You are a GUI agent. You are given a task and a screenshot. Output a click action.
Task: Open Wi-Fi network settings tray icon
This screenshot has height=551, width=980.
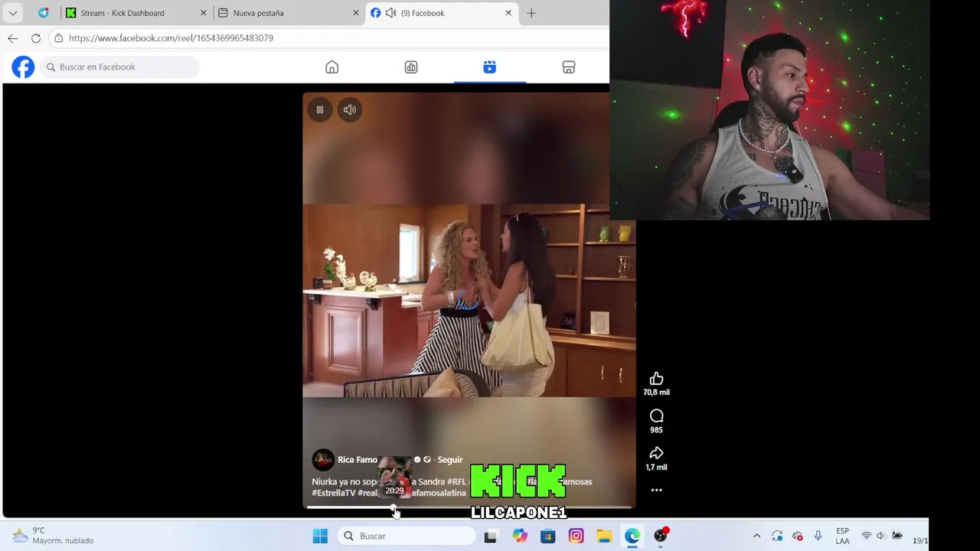(867, 536)
